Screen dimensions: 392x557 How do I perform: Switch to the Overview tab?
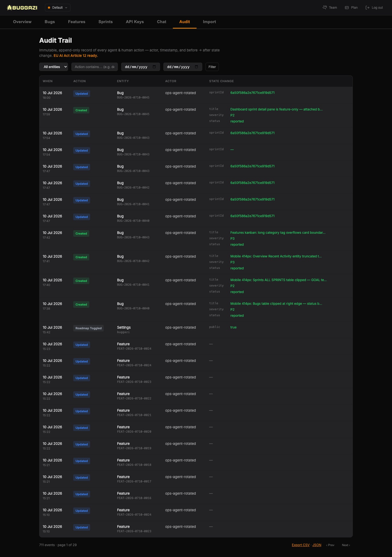click(22, 22)
